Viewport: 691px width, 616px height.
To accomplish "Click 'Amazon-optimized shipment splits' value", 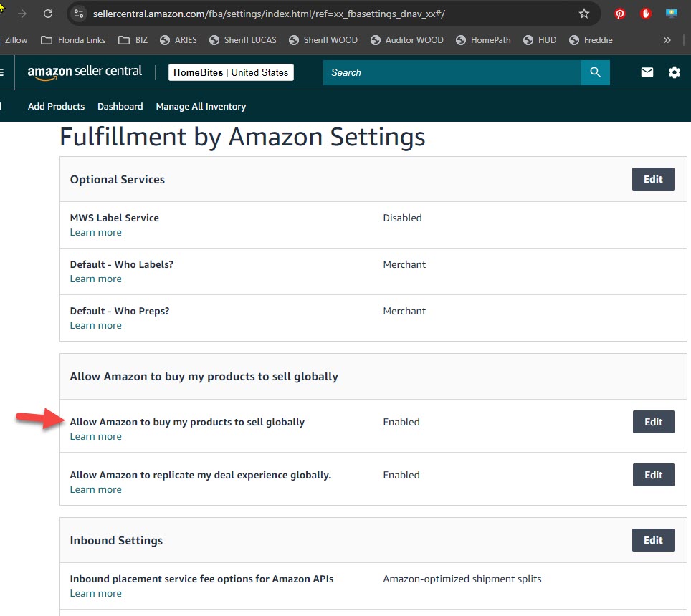I will point(462,579).
